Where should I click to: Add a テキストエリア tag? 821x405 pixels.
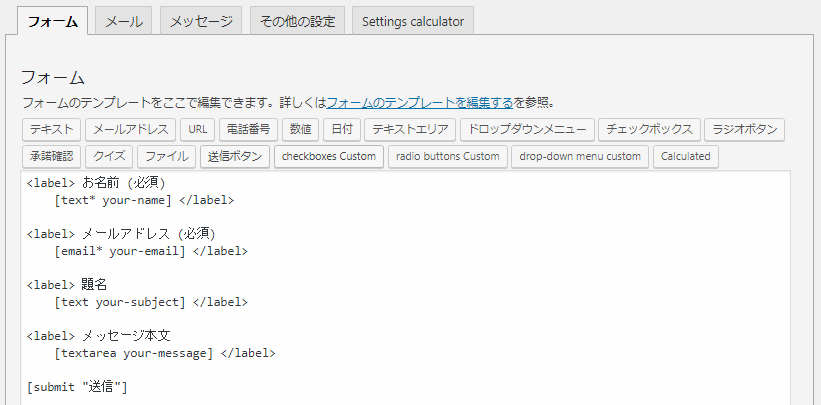410,129
